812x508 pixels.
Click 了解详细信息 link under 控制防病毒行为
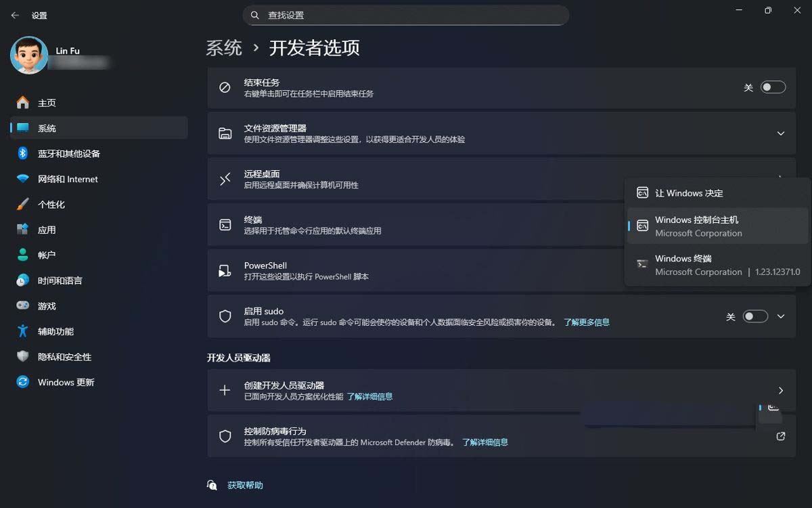coord(485,442)
